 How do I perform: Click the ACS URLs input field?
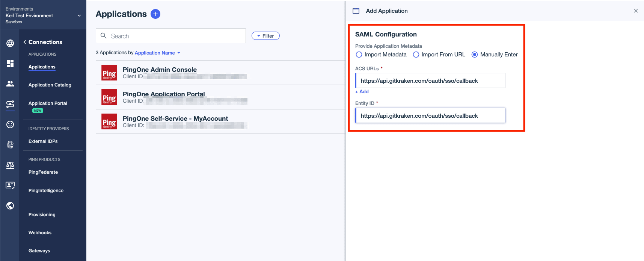(430, 80)
